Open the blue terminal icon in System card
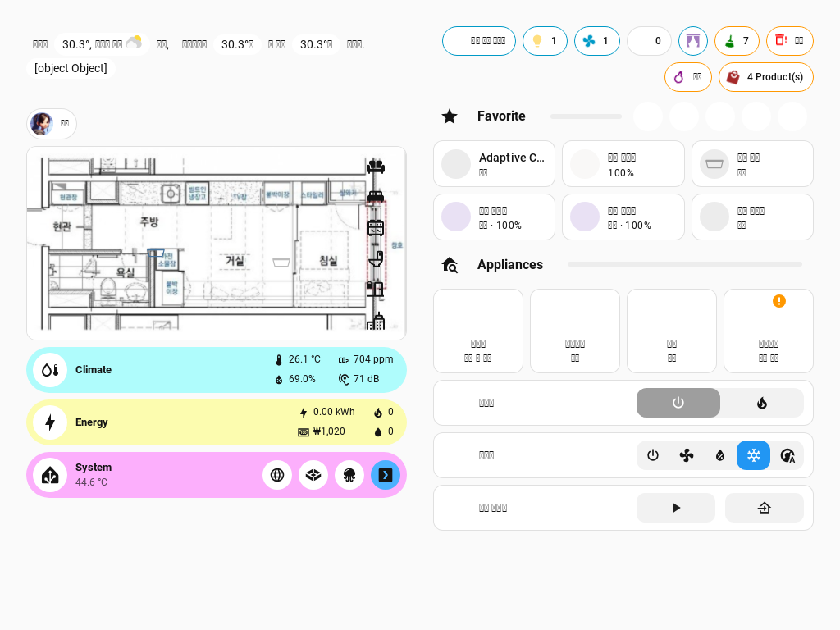Image resolution: width=840 pixels, height=630 pixels. pos(386,475)
